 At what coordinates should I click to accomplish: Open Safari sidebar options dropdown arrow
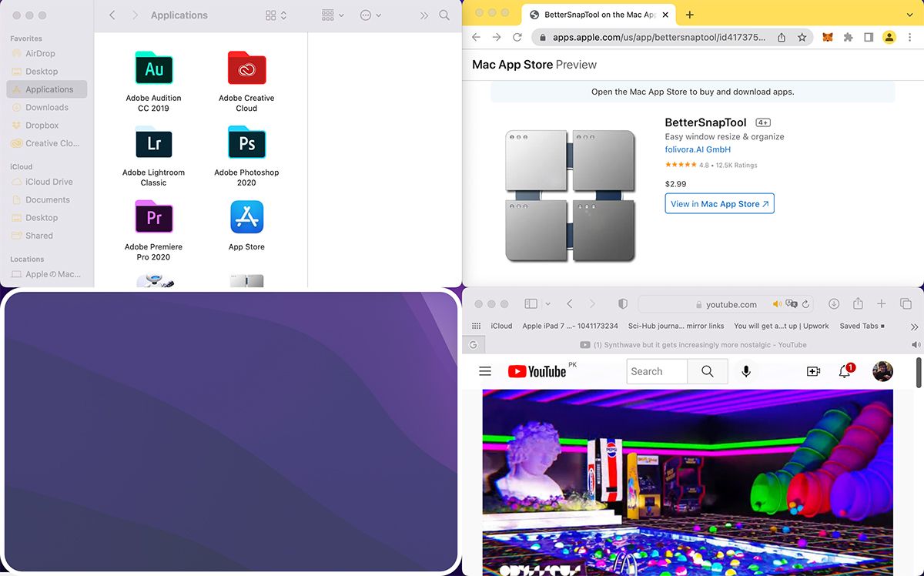tap(547, 304)
